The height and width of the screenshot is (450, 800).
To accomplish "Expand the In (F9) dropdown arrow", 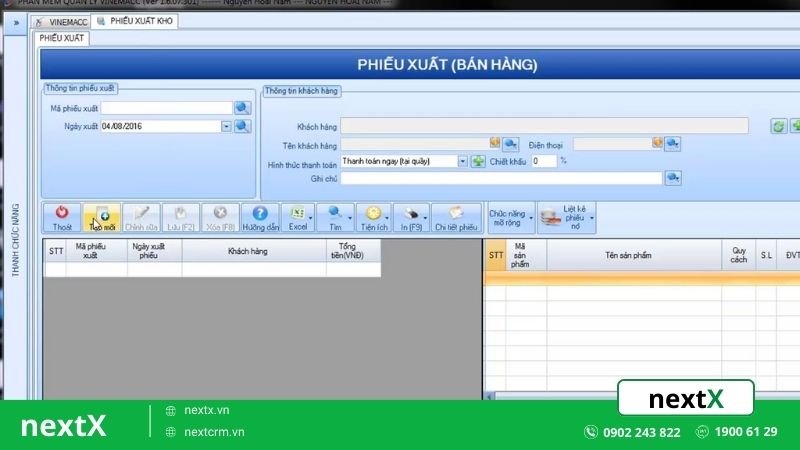I will tap(425, 218).
